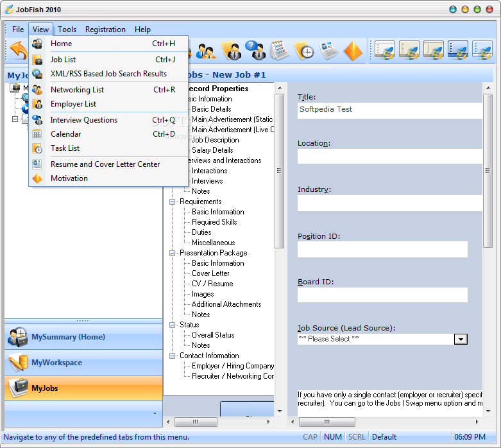The image size is (501, 448).
Task: Collapse the Presentation Package tree node
Action: click(x=172, y=254)
